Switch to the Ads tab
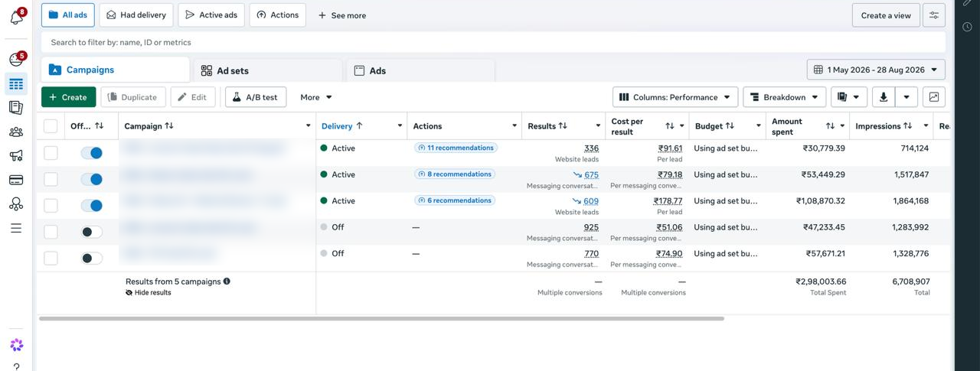This screenshot has width=980, height=371. point(420,70)
